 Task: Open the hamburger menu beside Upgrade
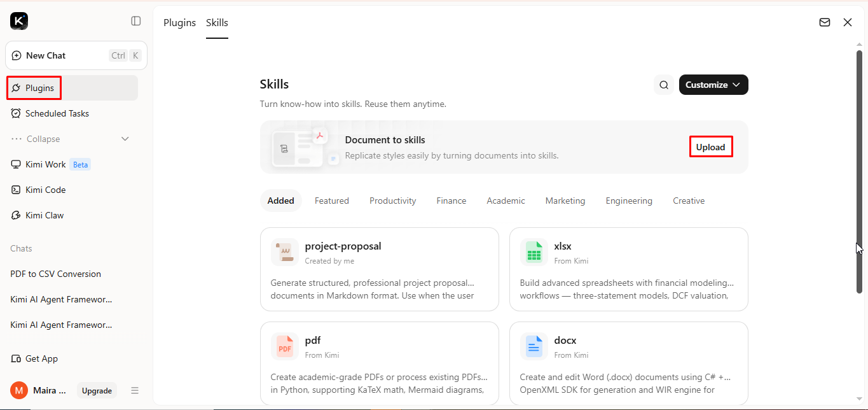coord(135,390)
